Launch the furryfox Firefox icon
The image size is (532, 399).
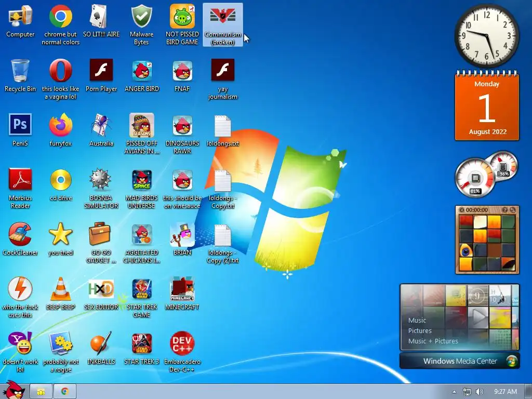tap(60, 130)
